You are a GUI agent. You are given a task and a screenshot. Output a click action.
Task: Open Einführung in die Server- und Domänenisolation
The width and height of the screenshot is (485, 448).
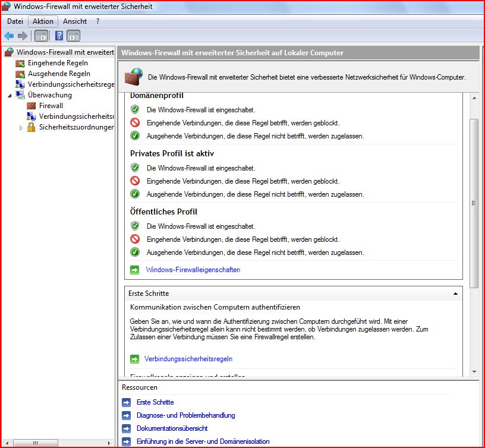point(203,441)
